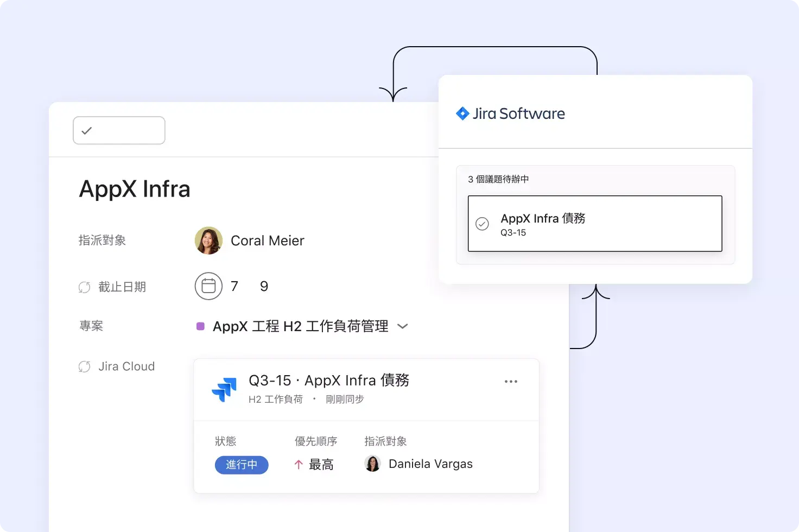Click the 最高 priority arrow indicator

point(298,465)
